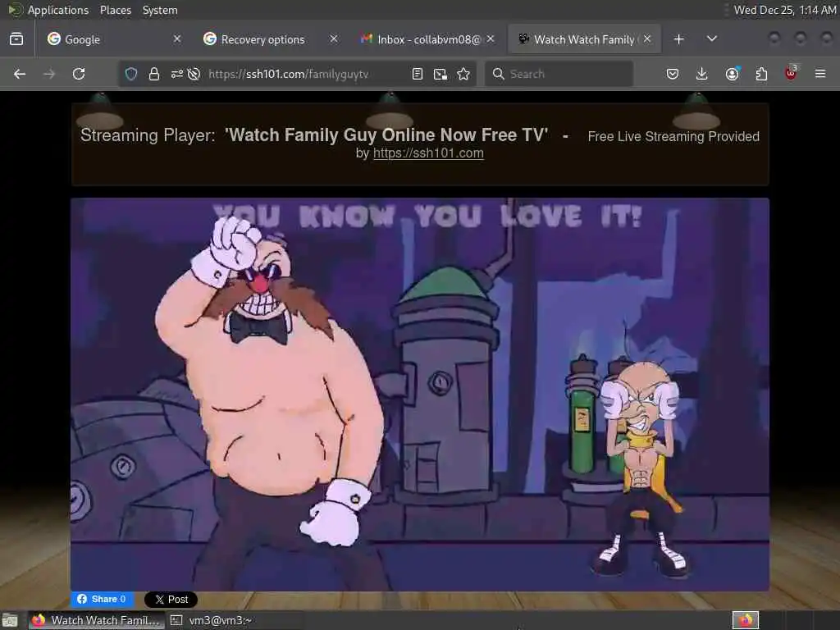This screenshot has height=630, width=840.
Task: Select the Watch Watch Famil... taskbar window button
Action: click(95, 620)
